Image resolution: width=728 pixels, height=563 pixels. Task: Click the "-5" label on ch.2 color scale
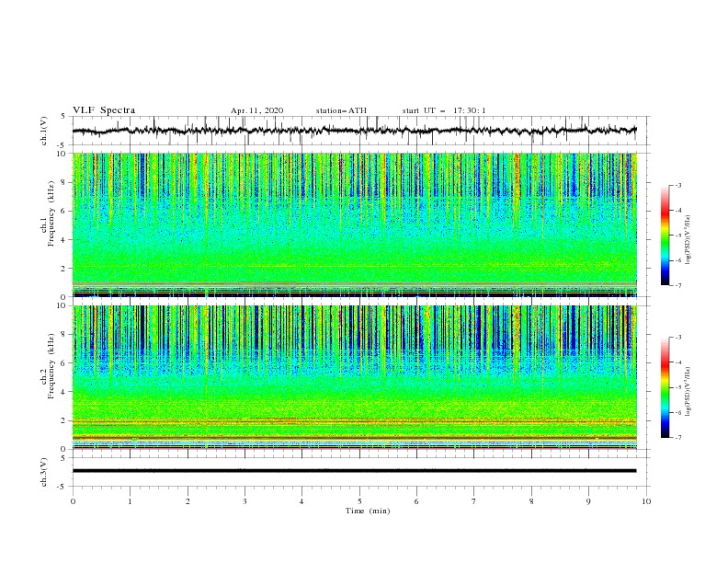(x=677, y=387)
